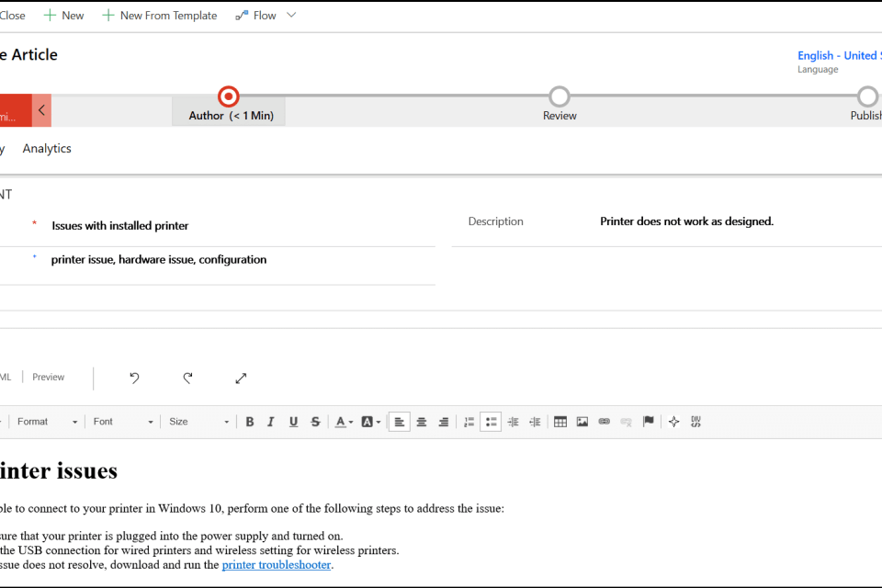Open the Analytics tab
Screen dimensions: 882x588
(x=46, y=148)
